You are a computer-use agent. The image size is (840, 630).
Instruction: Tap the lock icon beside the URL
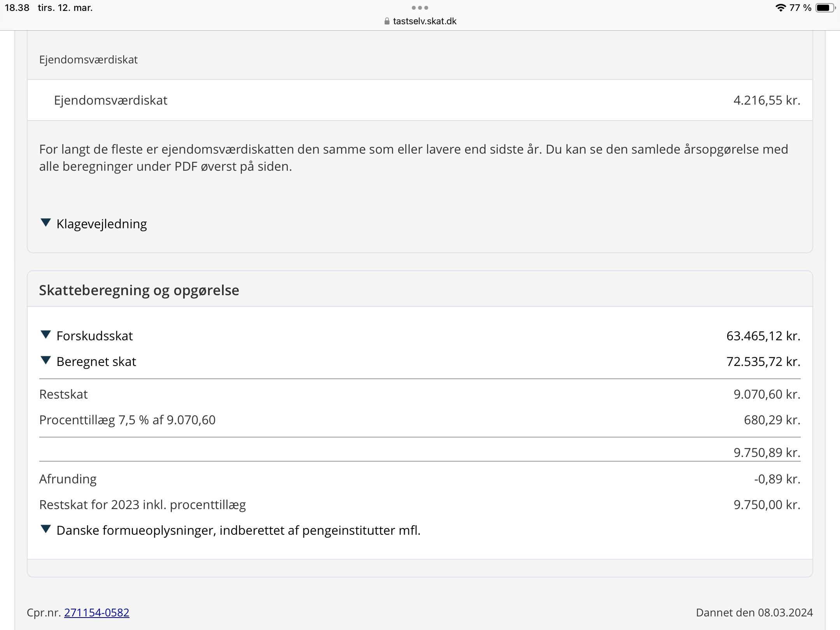387,21
